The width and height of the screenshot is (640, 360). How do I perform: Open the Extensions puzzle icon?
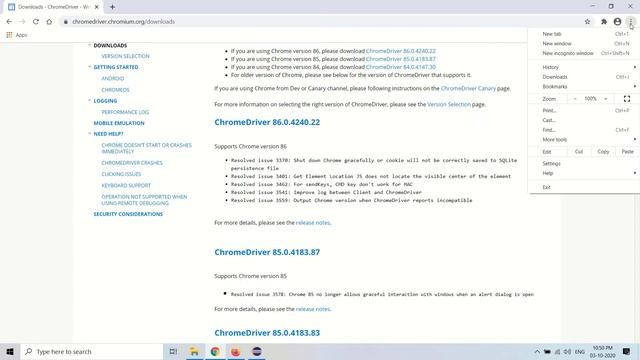pos(604,22)
